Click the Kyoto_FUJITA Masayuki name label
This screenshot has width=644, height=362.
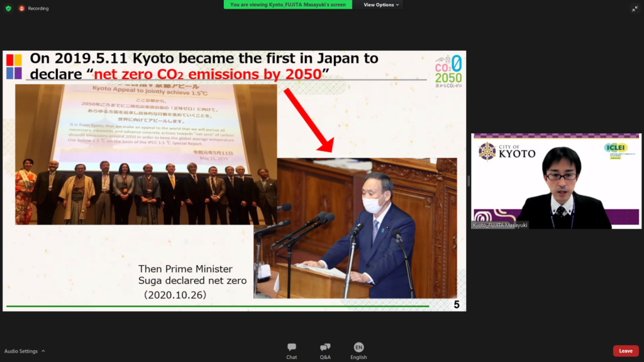[500, 224]
